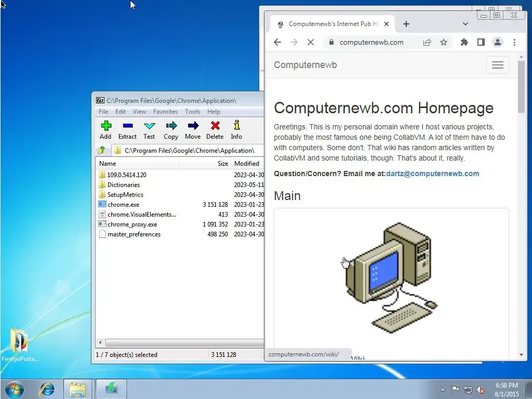Show hidden tray icons arrow
This screenshot has width=532, height=399.
click(x=443, y=390)
